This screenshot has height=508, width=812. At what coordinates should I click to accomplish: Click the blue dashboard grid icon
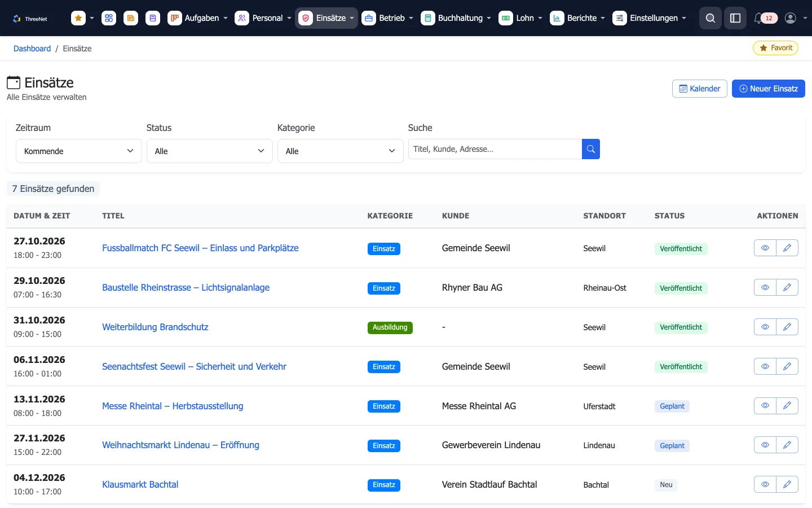109,18
